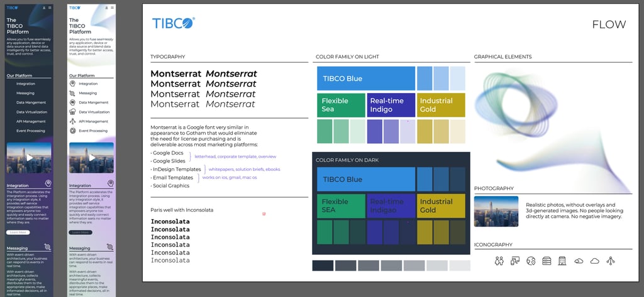Open Messaging menu item in dark mockup

pyautogui.click(x=25, y=93)
